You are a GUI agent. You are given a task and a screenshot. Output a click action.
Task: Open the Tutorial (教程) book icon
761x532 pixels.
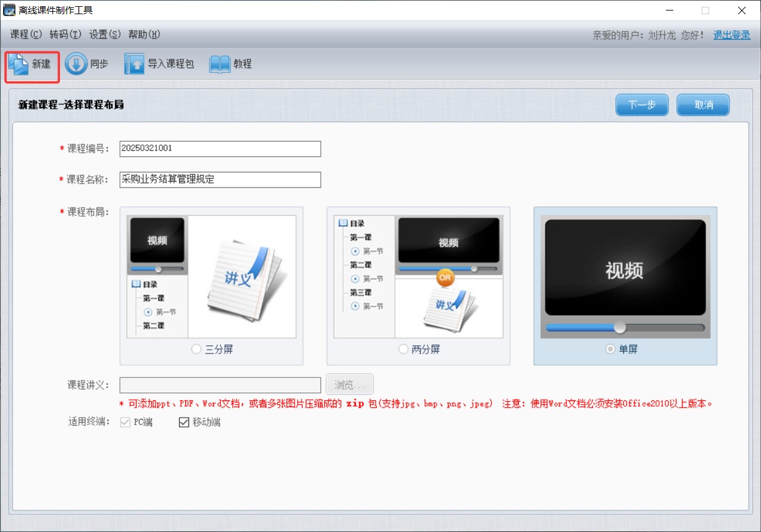pyautogui.click(x=219, y=64)
